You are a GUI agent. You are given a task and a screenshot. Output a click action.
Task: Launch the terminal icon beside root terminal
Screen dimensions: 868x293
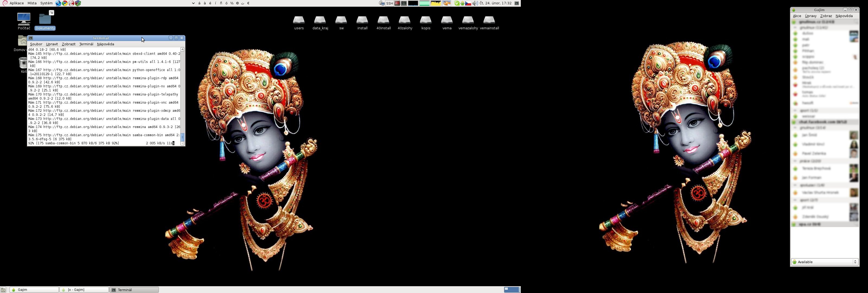404,3
